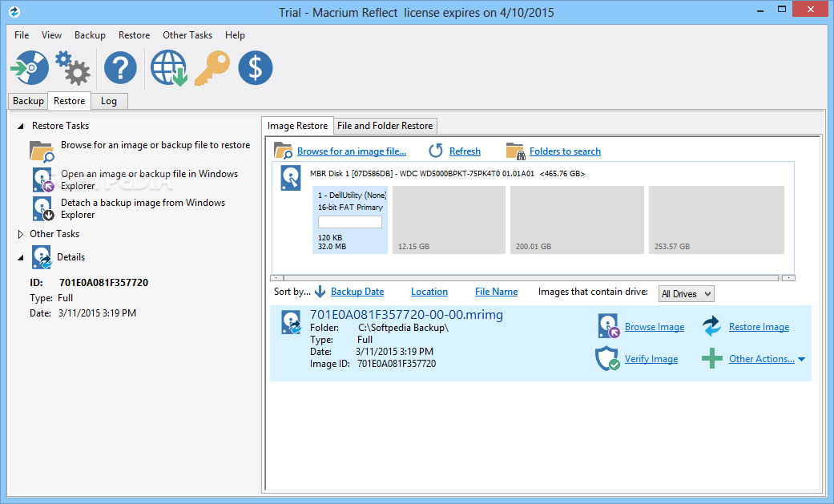Screen dimensions: 834x504
Task: Click the Restore Image blue arrows icon
Action: (711, 326)
